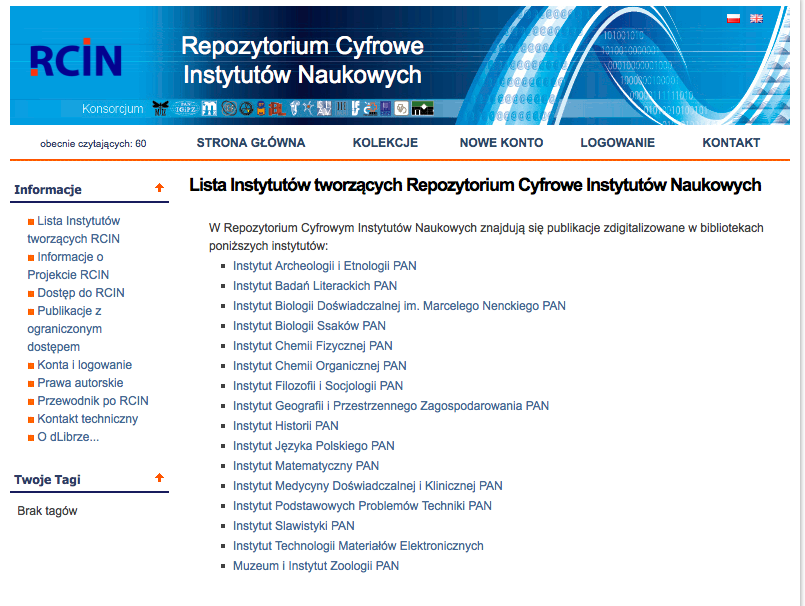
Task: Open Lista Instytutów tworzących RCIN sidebar link
Action: tap(74, 230)
